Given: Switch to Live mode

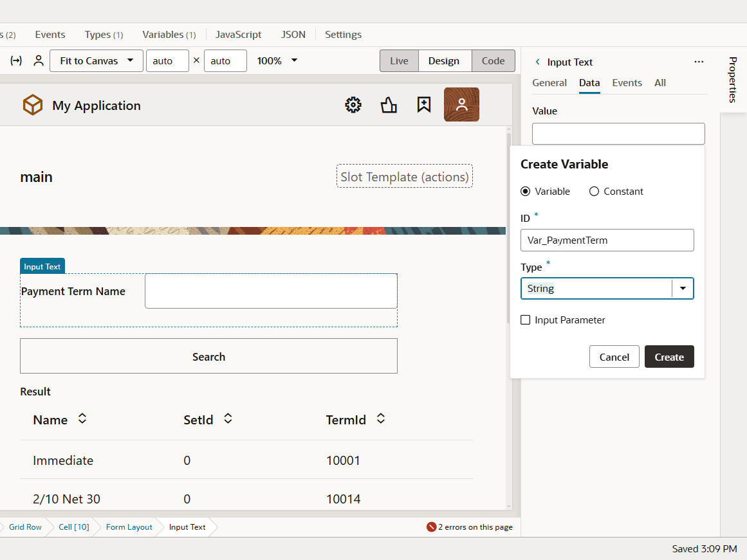Looking at the screenshot, I should click(399, 61).
